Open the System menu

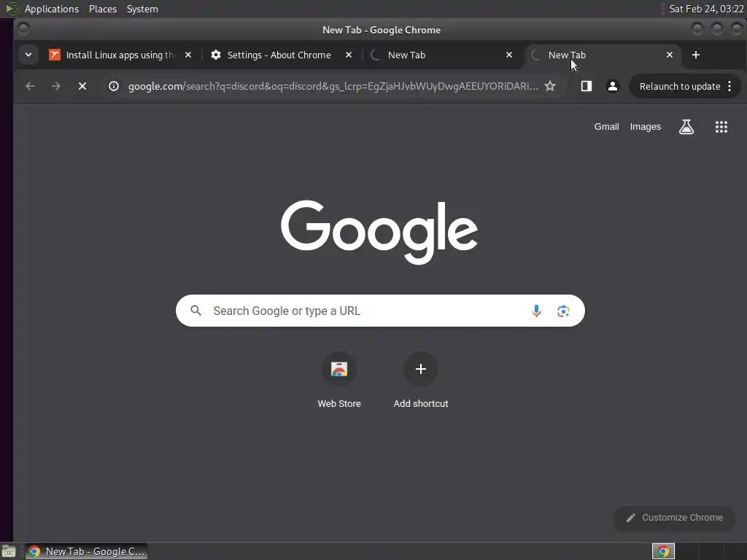click(x=142, y=9)
